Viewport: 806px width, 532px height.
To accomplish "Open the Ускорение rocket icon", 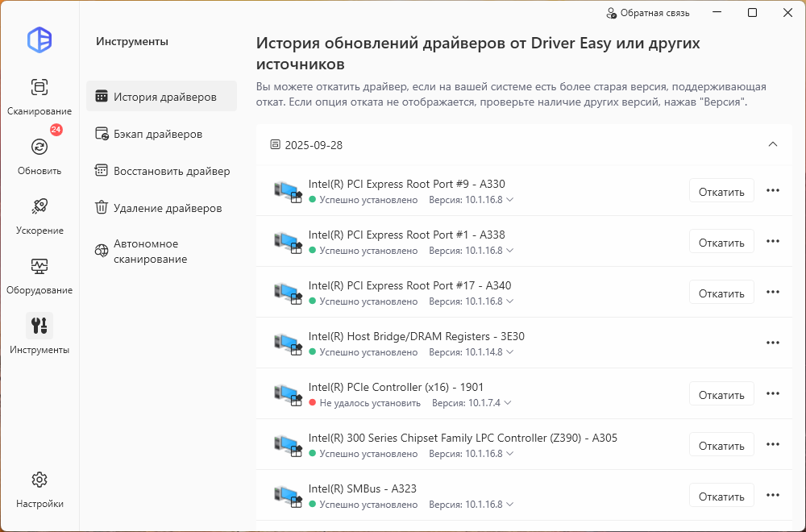I will click(x=39, y=207).
